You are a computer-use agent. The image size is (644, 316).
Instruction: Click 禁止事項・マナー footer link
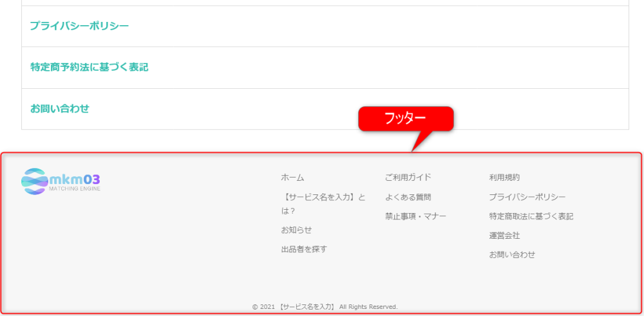415,216
